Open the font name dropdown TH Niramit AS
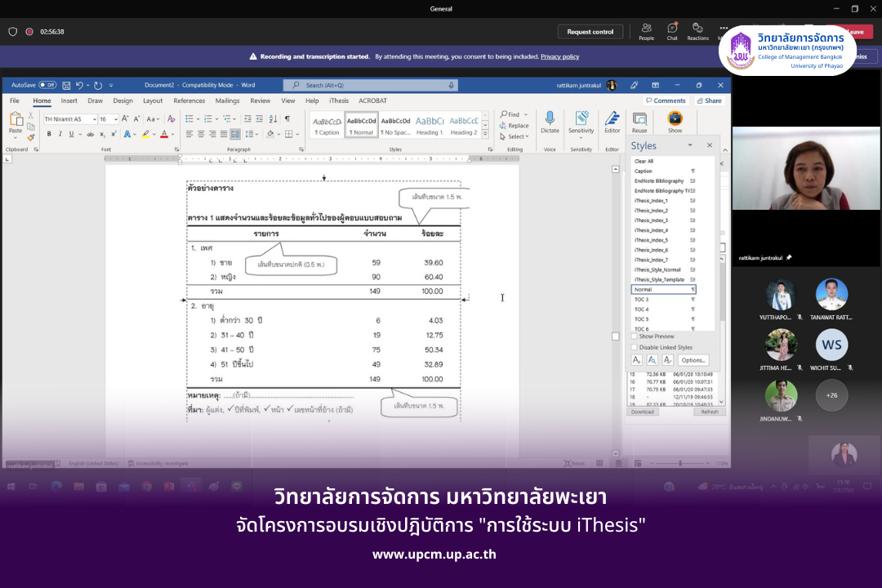The height and width of the screenshot is (588, 882). click(x=94, y=119)
